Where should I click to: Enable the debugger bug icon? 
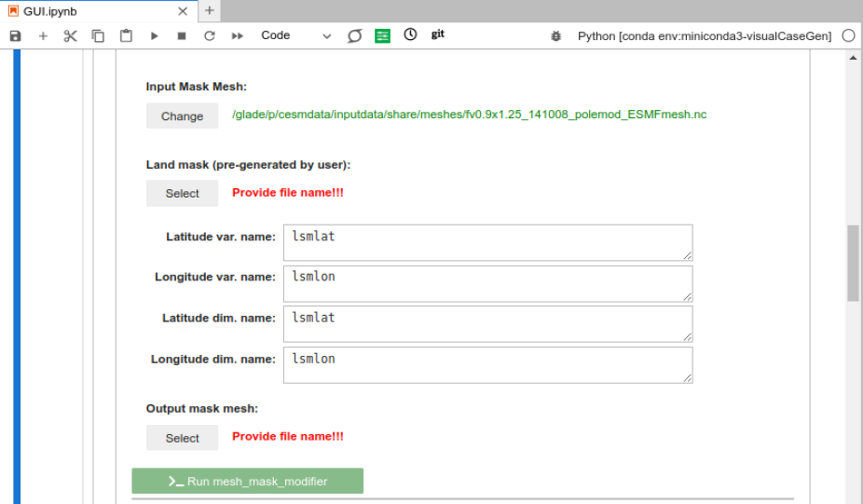pyautogui.click(x=556, y=35)
